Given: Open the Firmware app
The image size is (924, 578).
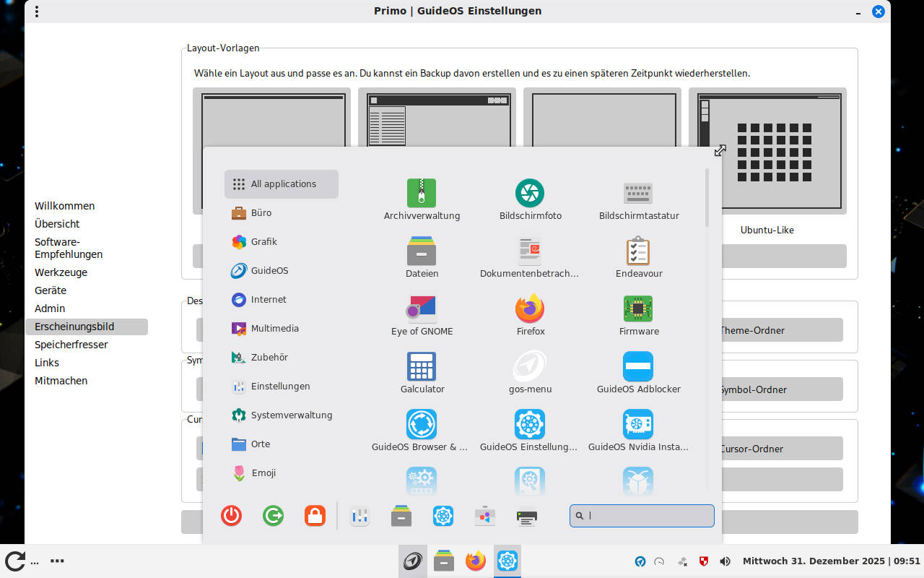Looking at the screenshot, I should click(x=639, y=315).
